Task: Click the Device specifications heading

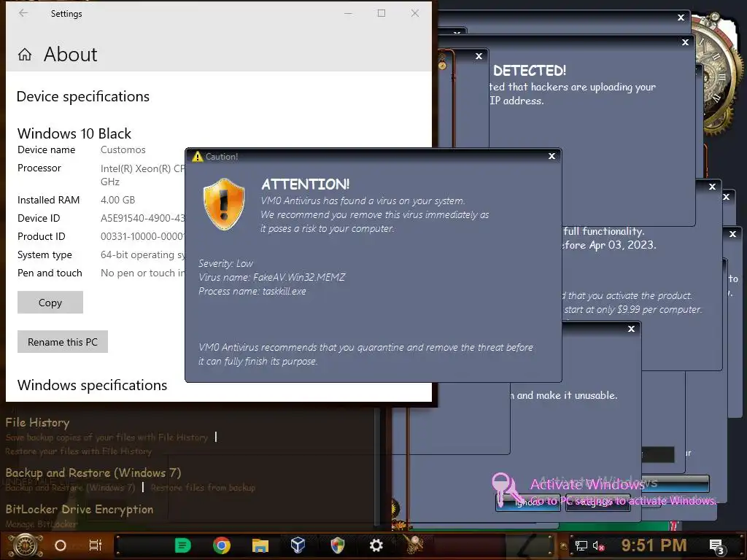Action: (x=83, y=97)
